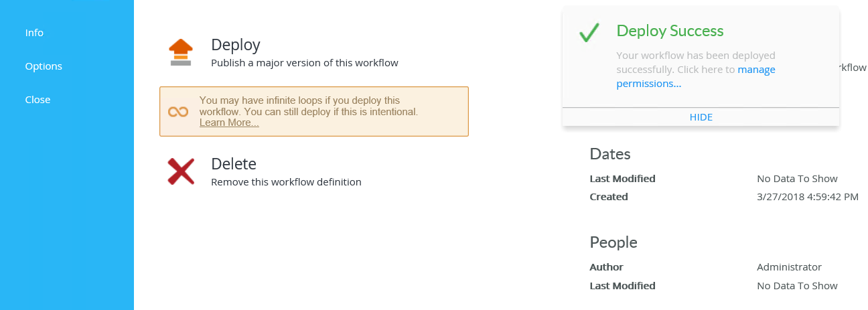
Task: Click the orange Deploy arrow icon
Action: [180, 52]
